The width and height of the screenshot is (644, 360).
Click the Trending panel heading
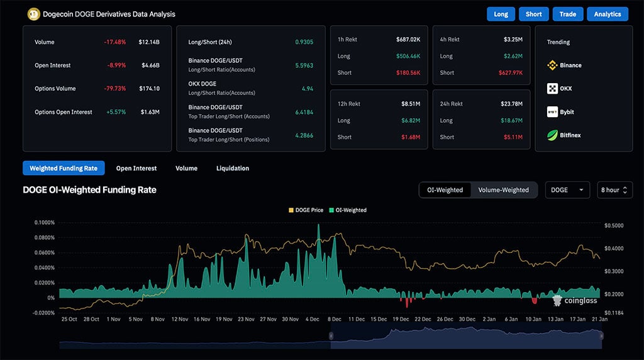[x=558, y=42]
